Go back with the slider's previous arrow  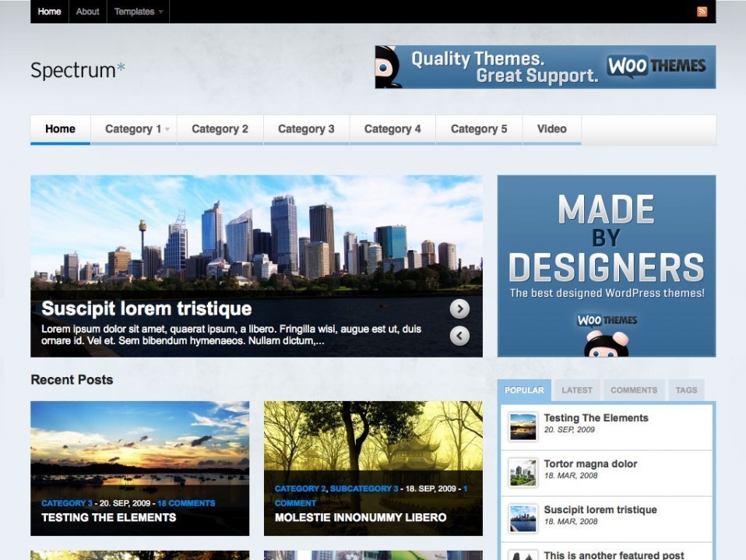click(x=459, y=336)
